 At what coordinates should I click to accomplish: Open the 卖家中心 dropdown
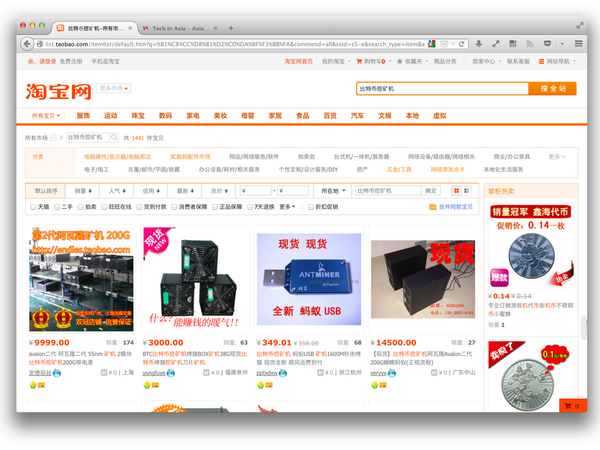[486, 61]
